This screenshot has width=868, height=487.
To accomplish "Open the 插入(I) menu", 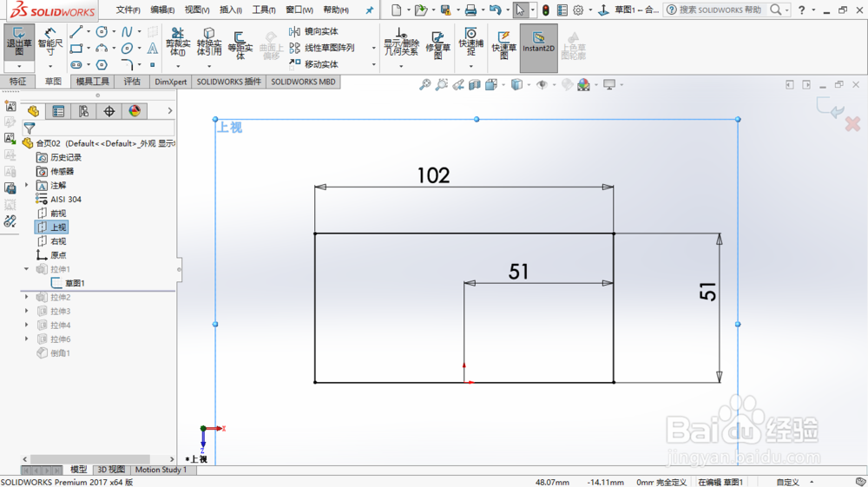I will 231,10.
